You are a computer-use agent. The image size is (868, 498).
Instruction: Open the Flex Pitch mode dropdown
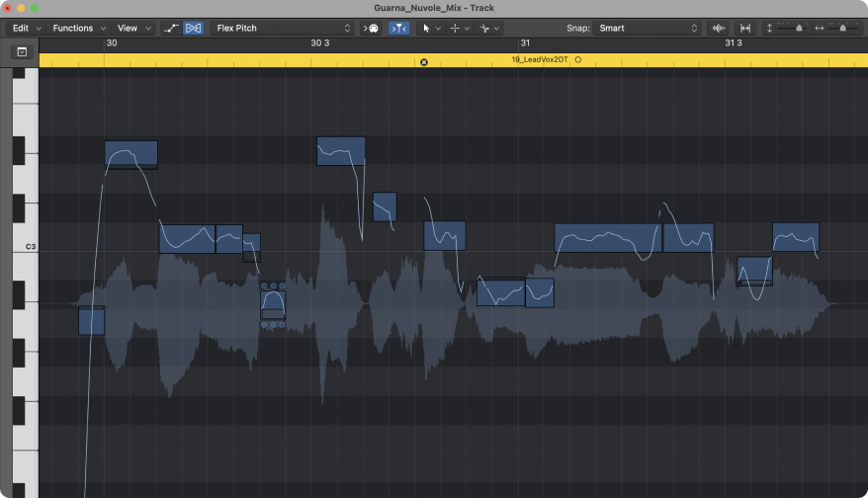282,29
